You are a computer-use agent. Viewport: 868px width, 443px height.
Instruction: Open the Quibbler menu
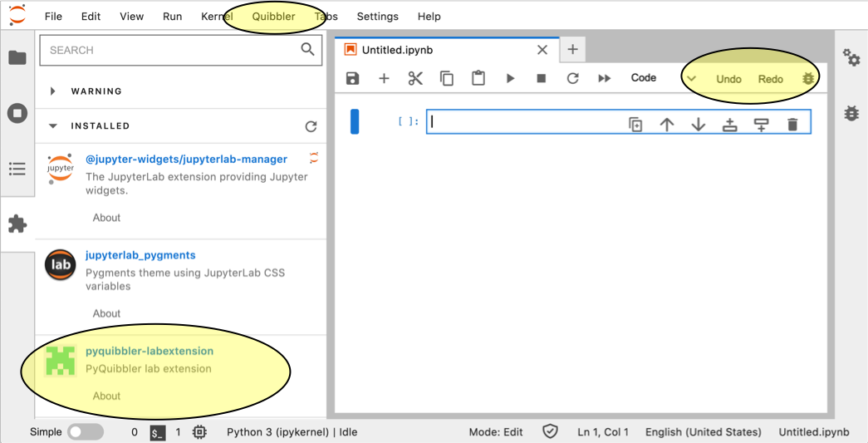coord(273,17)
